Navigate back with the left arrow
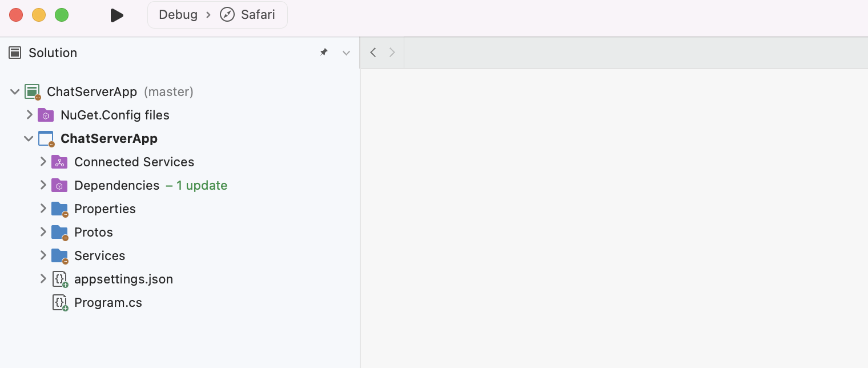 coord(373,53)
